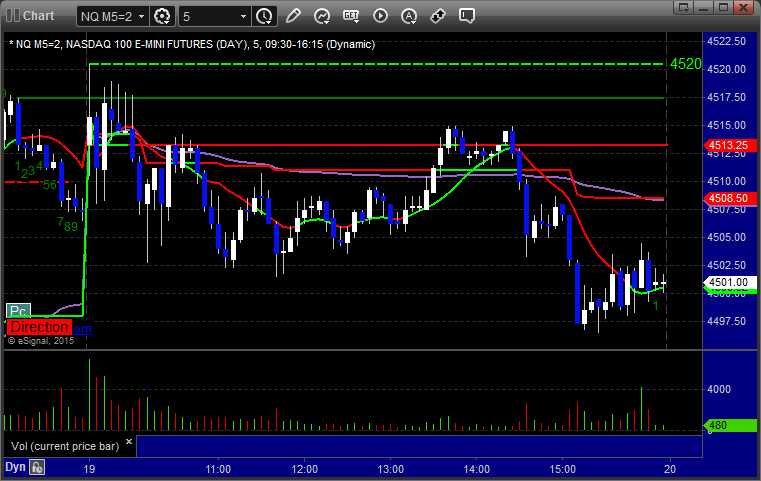The width and height of the screenshot is (761, 481).
Task: Click the 4515.00 price axis label
Action: pos(727,125)
